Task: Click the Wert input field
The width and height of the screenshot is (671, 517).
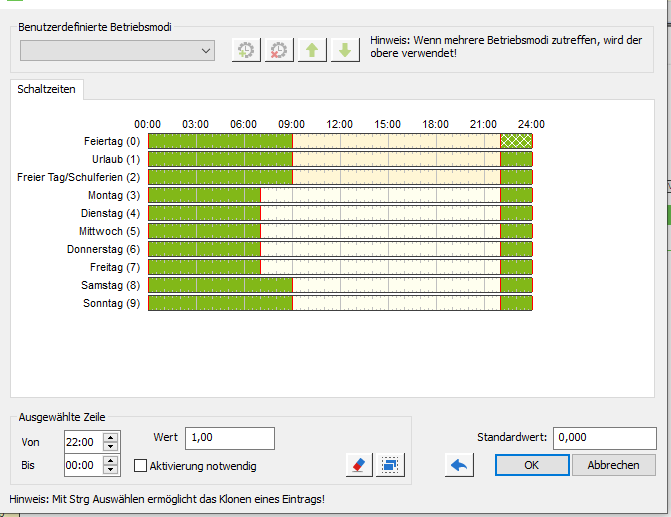Action: pyautogui.click(x=229, y=438)
